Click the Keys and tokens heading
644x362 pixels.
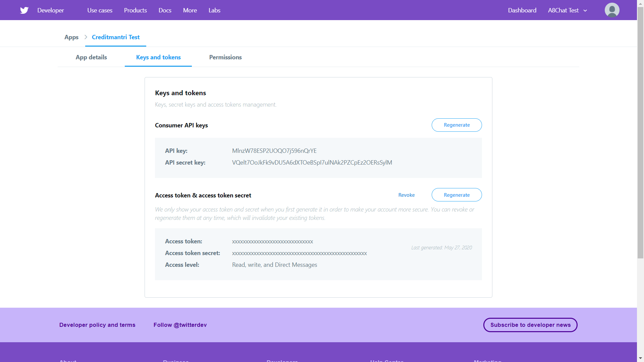(180, 93)
